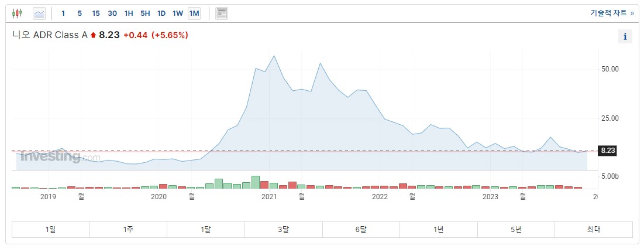Select the 1일 range tab
The width and height of the screenshot is (644, 249).
pyautogui.click(x=50, y=230)
